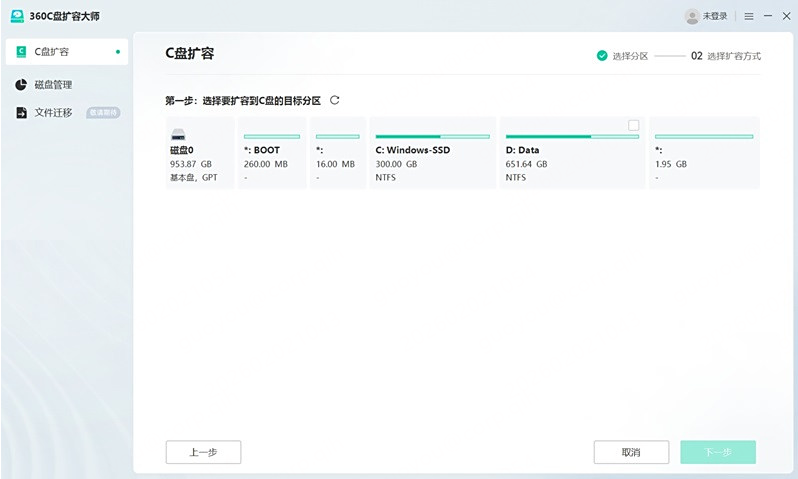Click the 磁盘管理 pie chart icon
Viewport: 798px width, 479px height.
point(21,84)
